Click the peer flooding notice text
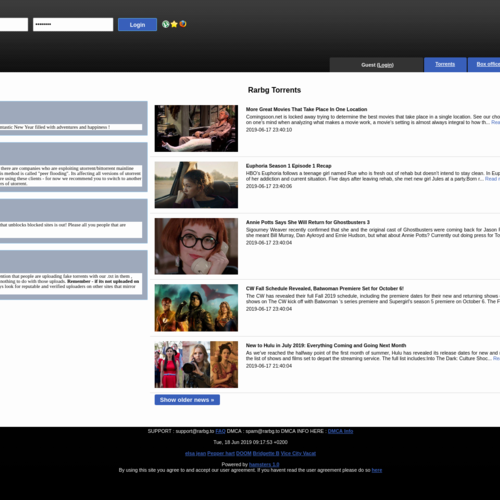This screenshot has width=500, height=500. (x=71, y=176)
